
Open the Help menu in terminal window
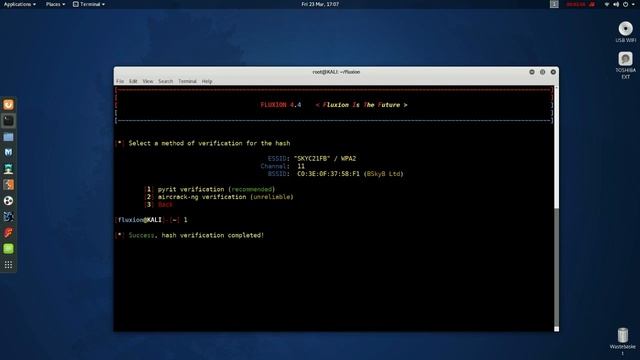(207, 81)
